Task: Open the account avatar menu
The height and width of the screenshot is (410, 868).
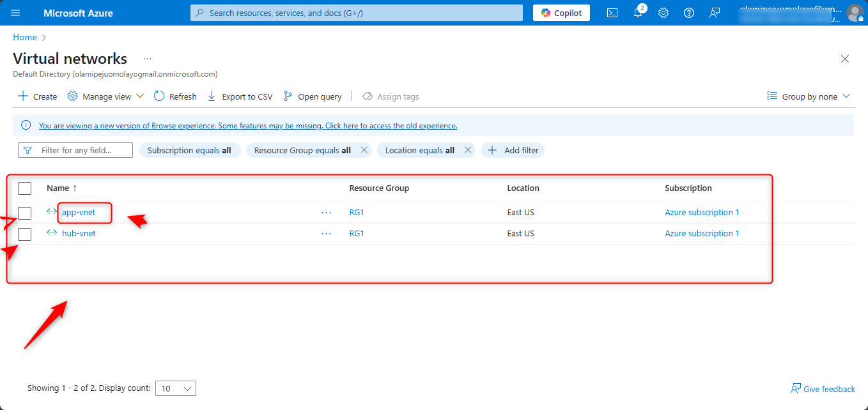Action: coord(855,13)
